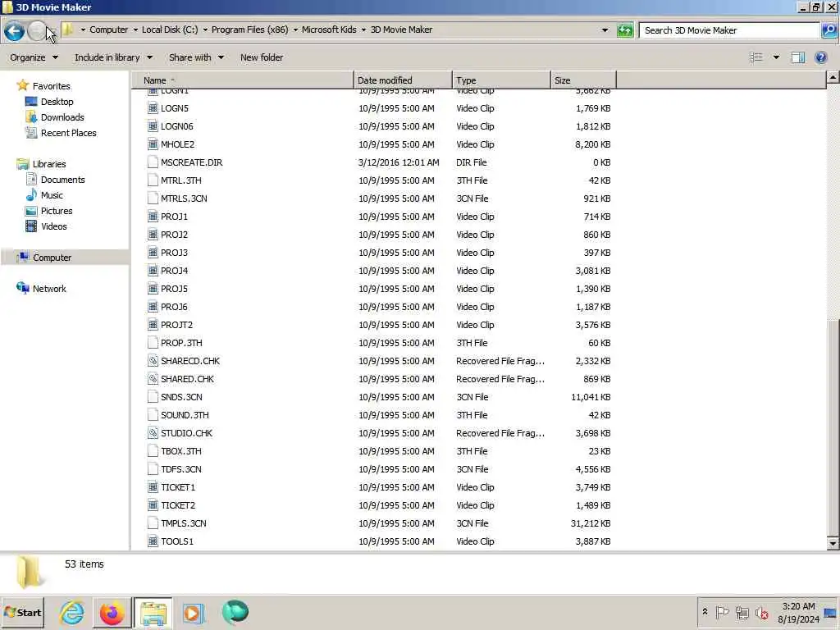Select the LOGN5 video clip icon
Viewport: 840px width, 630px height.
point(153,108)
